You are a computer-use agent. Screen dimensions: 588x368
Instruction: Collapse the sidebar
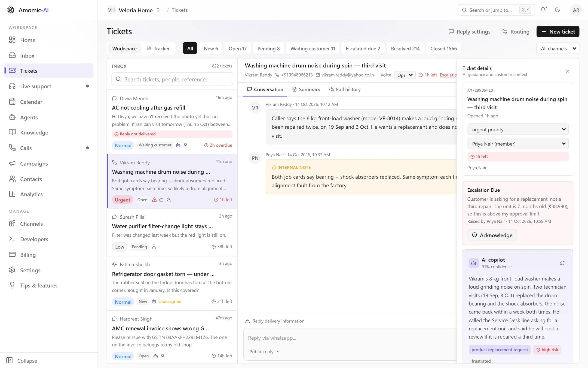click(22, 360)
